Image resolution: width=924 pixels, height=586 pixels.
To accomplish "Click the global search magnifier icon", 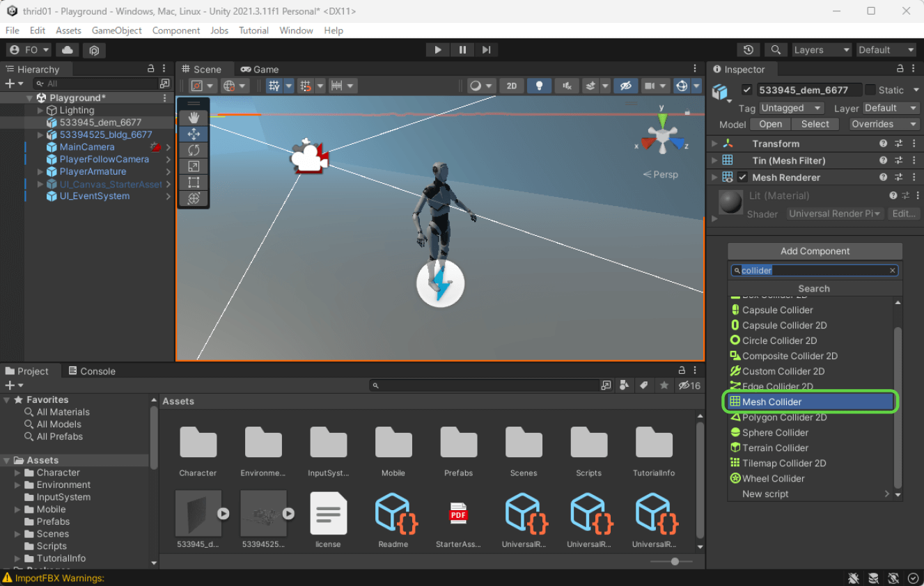I will [x=776, y=50].
